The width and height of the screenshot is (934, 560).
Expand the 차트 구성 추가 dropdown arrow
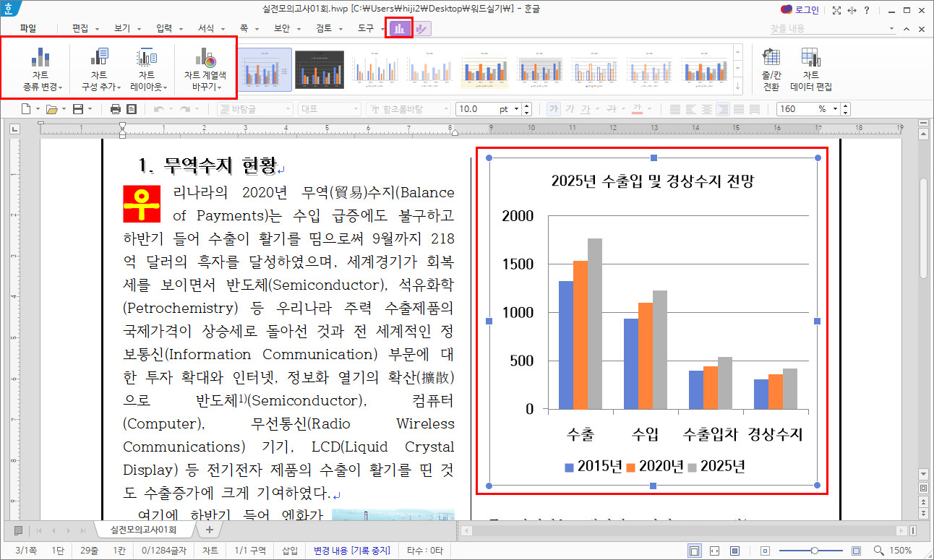tap(119, 87)
